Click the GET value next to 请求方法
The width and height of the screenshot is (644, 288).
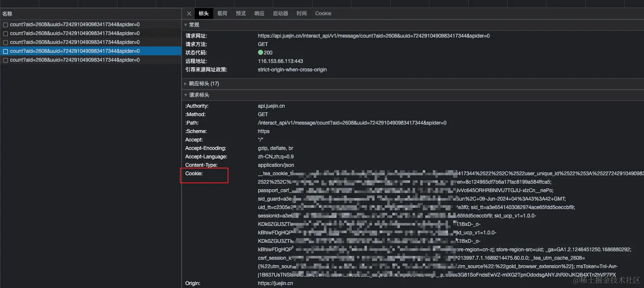263,44
